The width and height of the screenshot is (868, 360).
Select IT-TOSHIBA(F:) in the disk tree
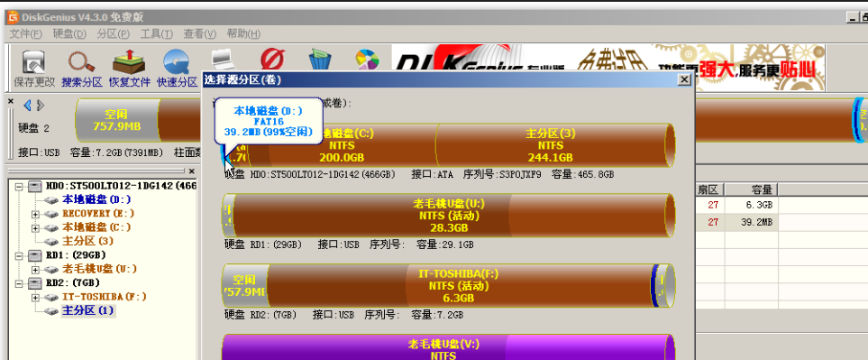(104, 297)
